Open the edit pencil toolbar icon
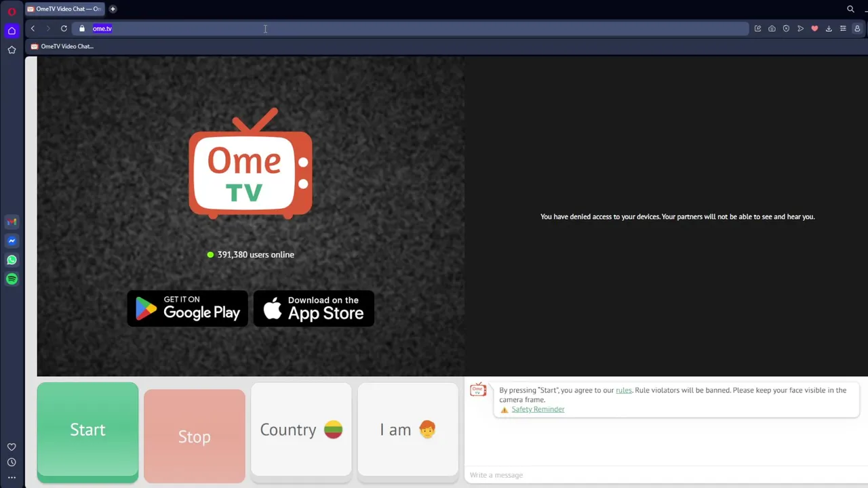 [757, 28]
